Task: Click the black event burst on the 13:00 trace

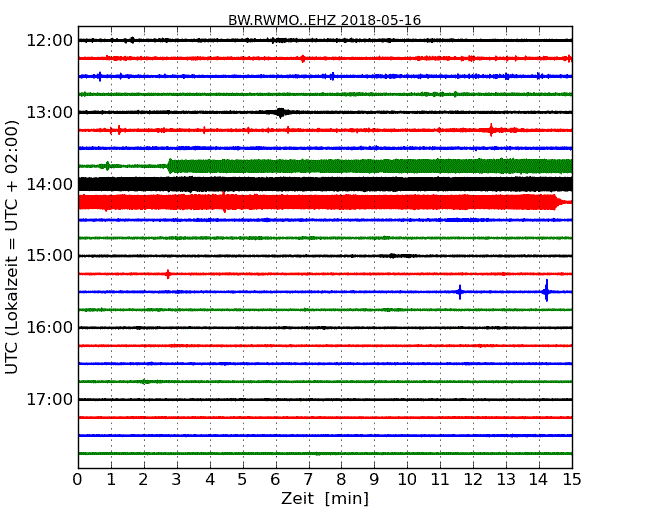Action: (x=281, y=112)
